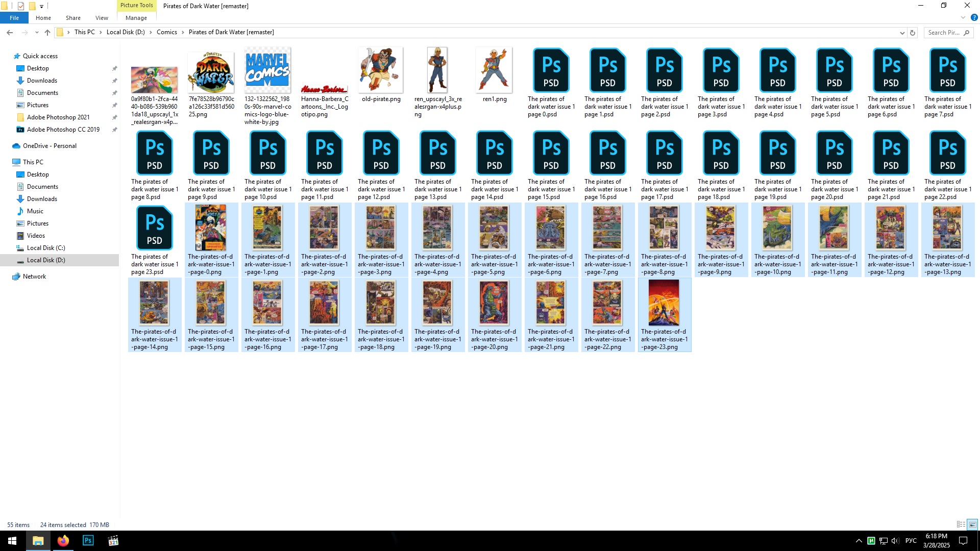Select PSD icon for page 16.psd

click(x=607, y=153)
